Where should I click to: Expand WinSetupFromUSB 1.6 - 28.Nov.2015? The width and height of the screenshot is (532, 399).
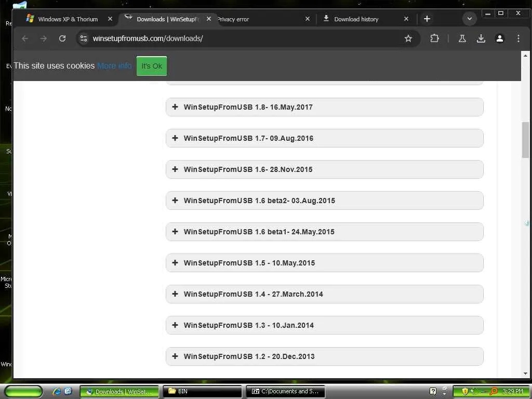click(x=324, y=169)
